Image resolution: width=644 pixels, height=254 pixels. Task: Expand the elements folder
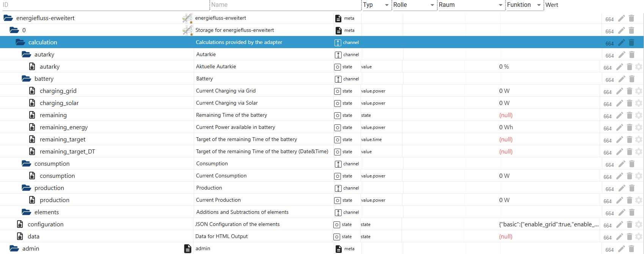click(x=26, y=212)
